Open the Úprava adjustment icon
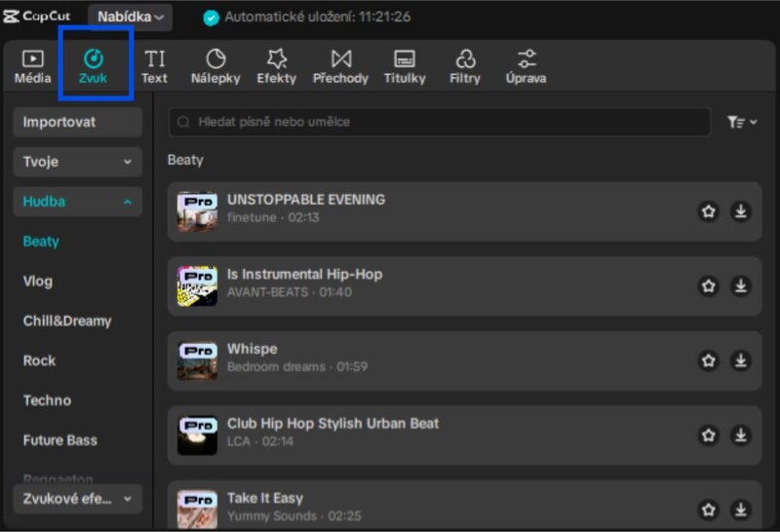 [526, 59]
